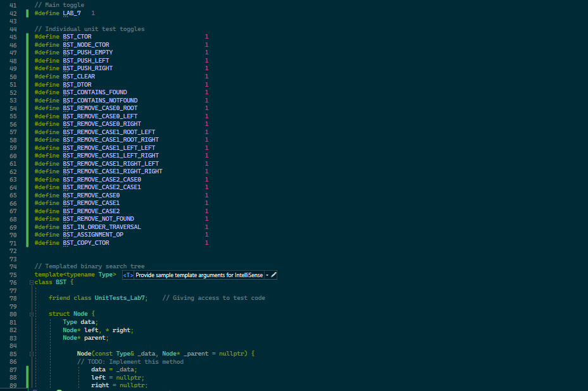The width and height of the screenshot is (588, 391).
Task: Open the IntelliSense hint dropdown arrow
Action: [266, 275]
